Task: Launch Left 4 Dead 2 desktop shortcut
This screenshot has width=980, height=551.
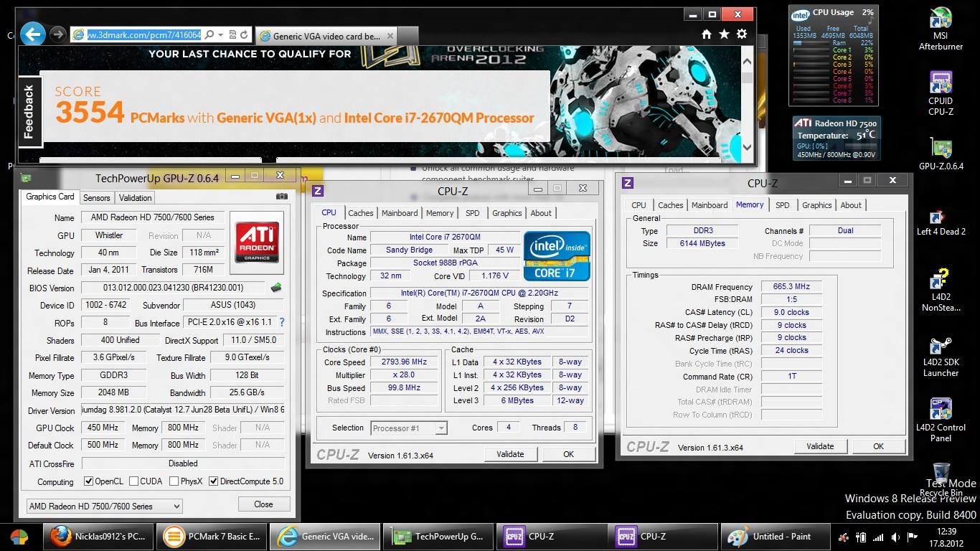Action: point(941,223)
